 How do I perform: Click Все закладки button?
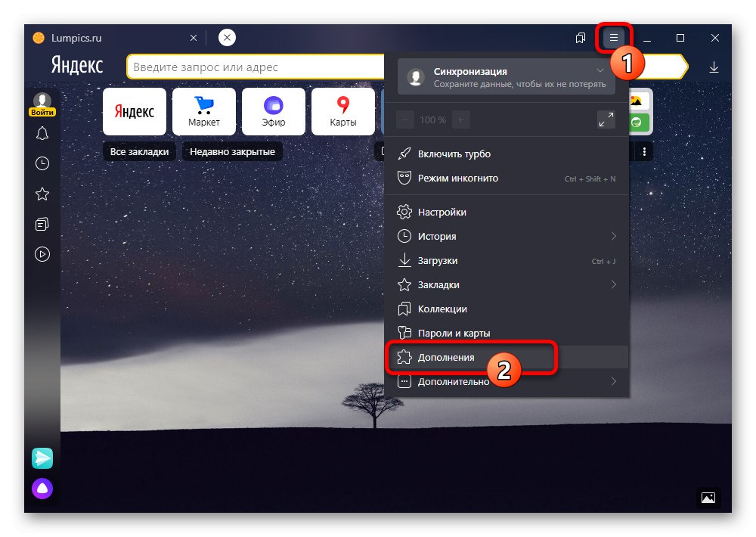click(139, 151)
